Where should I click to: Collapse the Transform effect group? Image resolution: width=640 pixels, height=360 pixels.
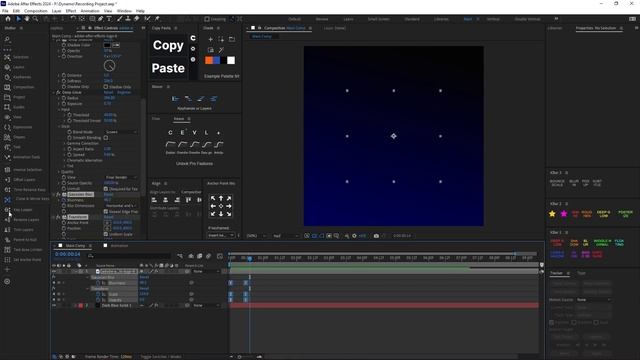click(x=53, y=217)
